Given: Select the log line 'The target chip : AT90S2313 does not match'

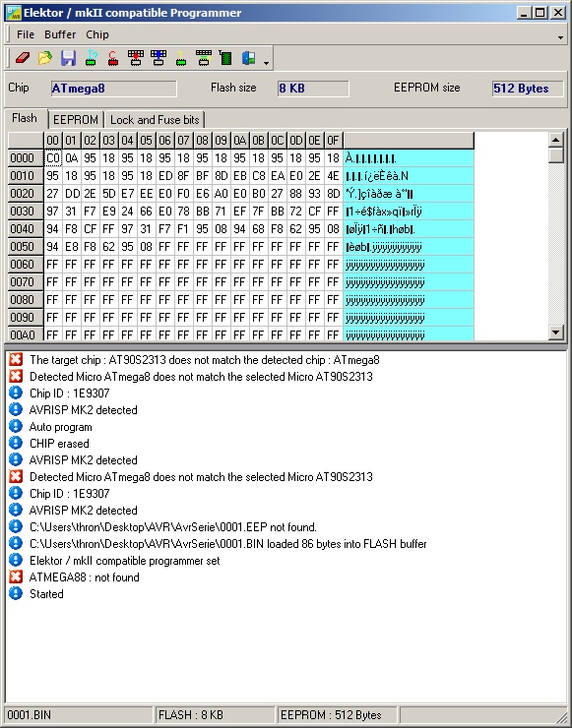Looking at the screenshot, I should coord(205,360).
